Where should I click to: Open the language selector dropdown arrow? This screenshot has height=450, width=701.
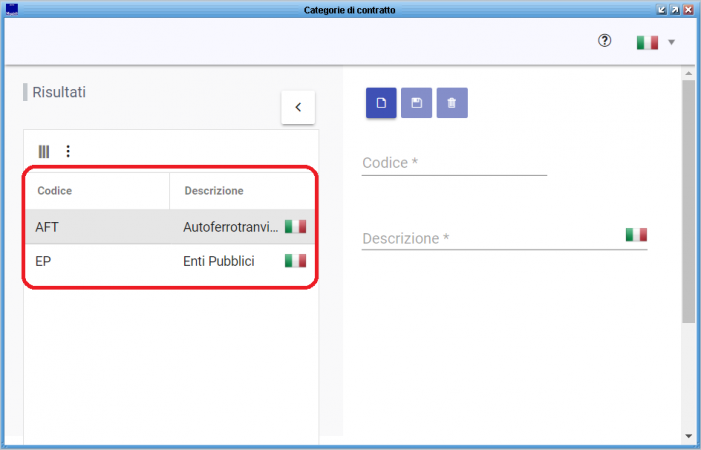pos(671,42)
